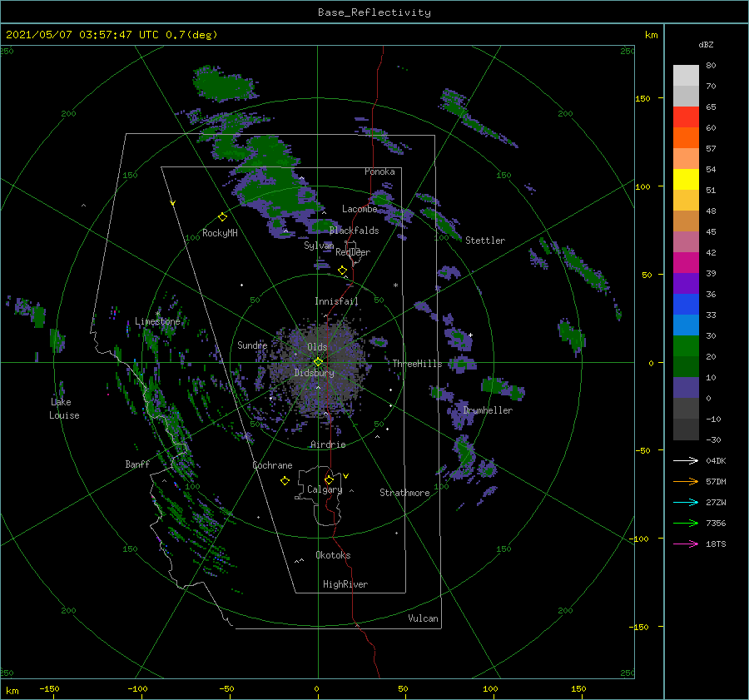Viewport: 749px width, 700px height.
Task: Select the bright yellow swatch between 54 and 51
Action: point(686,180)
